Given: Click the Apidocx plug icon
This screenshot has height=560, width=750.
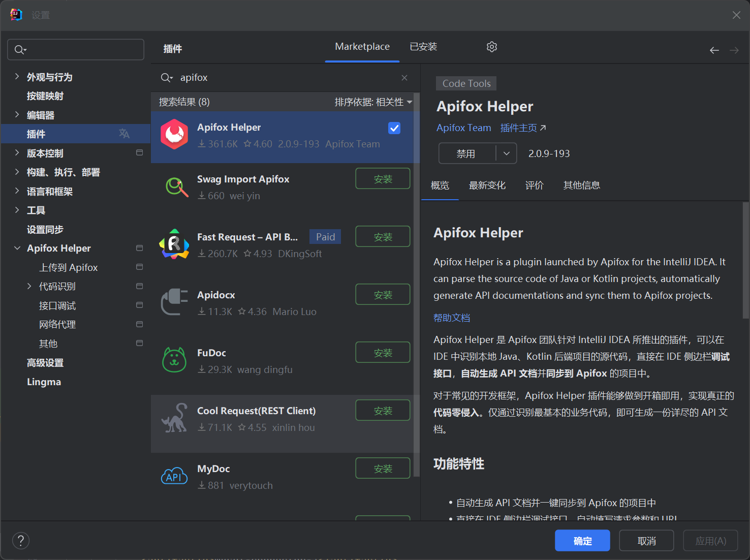Looking at the screenshot, I should tap(174, 302).
